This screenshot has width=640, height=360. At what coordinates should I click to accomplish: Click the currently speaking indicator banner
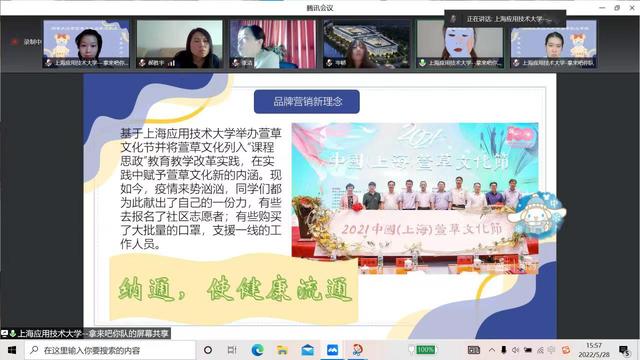[x=505, y=19]
